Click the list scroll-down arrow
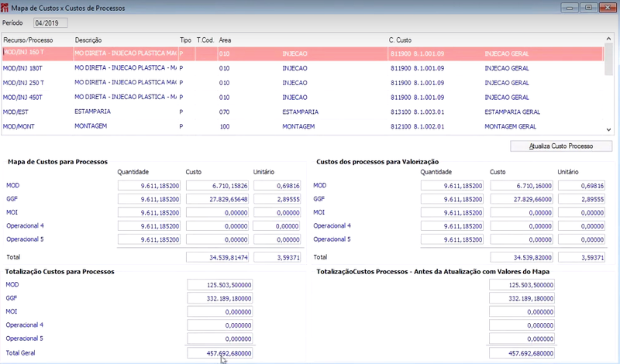This screenshot has height=364, width=620. click(x=608, y=129)
